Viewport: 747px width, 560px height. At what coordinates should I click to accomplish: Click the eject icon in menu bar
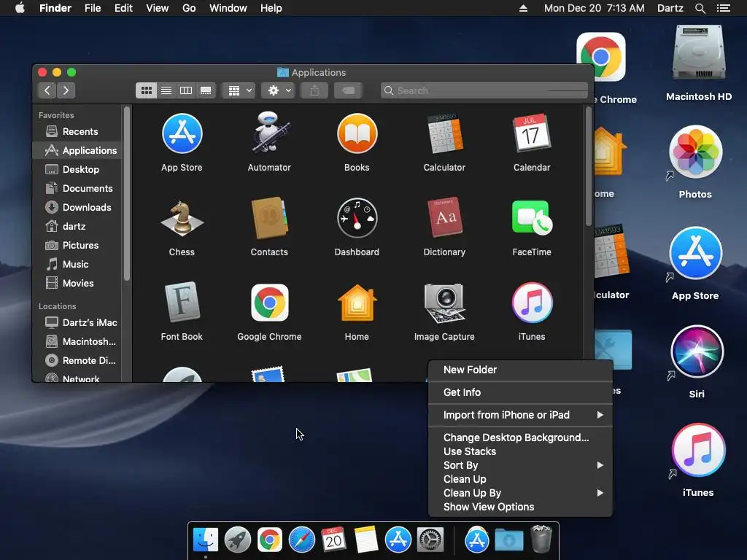point(523,8)
